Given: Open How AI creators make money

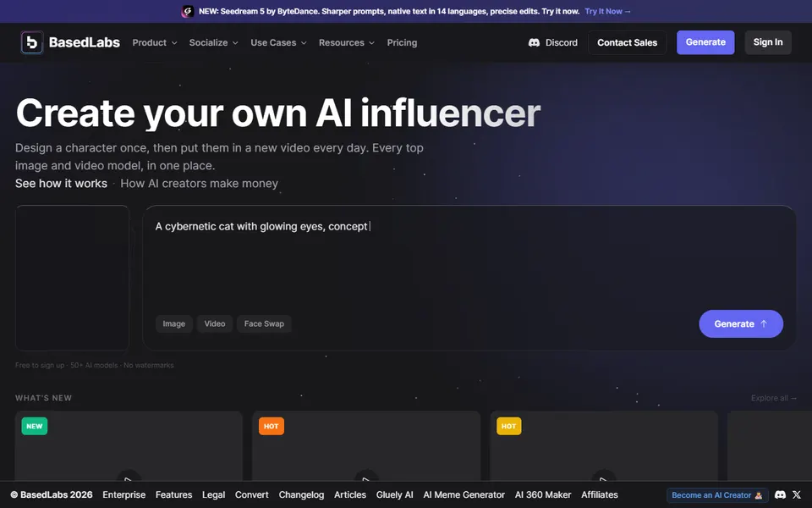Looking at the screenshot, I should (x=200, y=184).
